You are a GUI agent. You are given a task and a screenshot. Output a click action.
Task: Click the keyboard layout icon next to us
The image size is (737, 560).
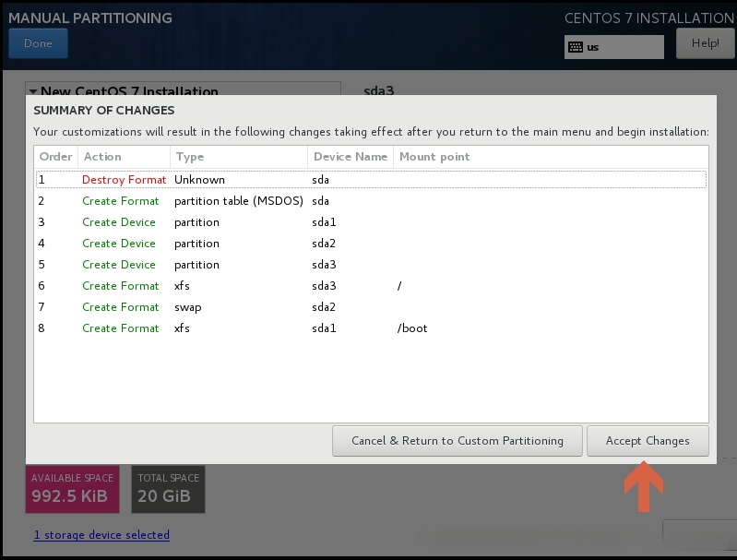pos(576,47)
